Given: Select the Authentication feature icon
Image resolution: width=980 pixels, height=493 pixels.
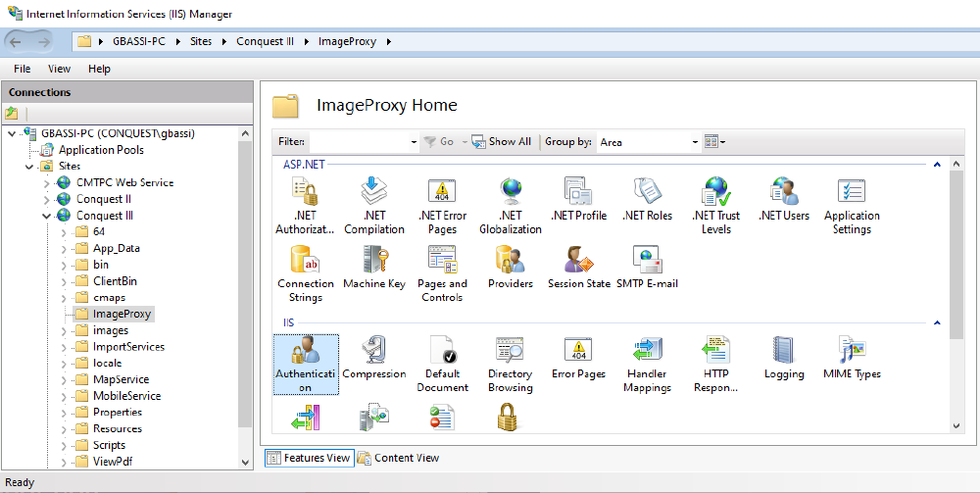Looking at the screenshot, I should pos(306,365).
